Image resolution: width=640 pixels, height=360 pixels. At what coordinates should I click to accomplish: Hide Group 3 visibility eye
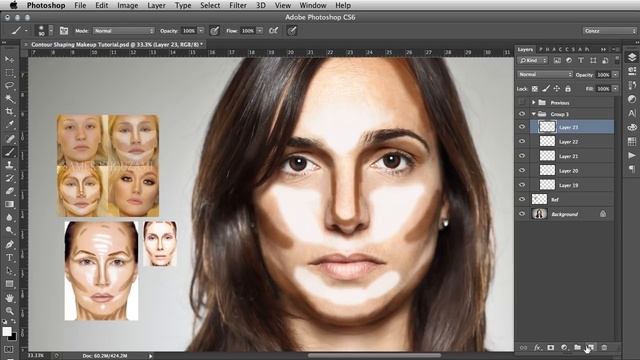point(522,114)
